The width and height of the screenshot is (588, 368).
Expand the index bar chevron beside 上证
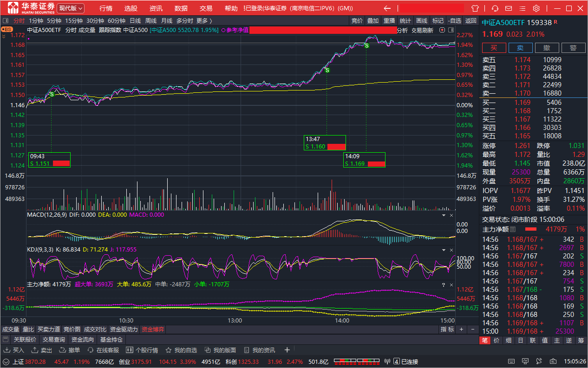coord(6,362)
